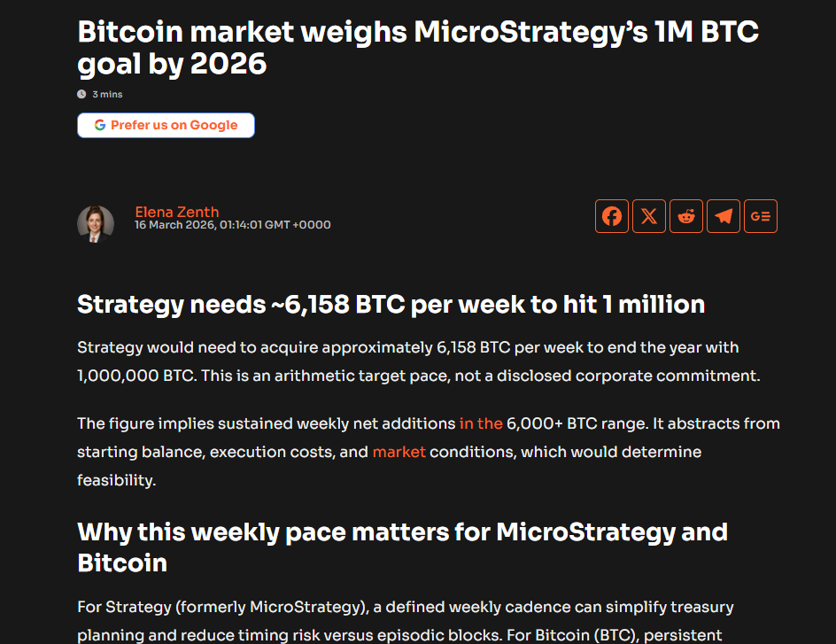Click the main article headline

418,48
